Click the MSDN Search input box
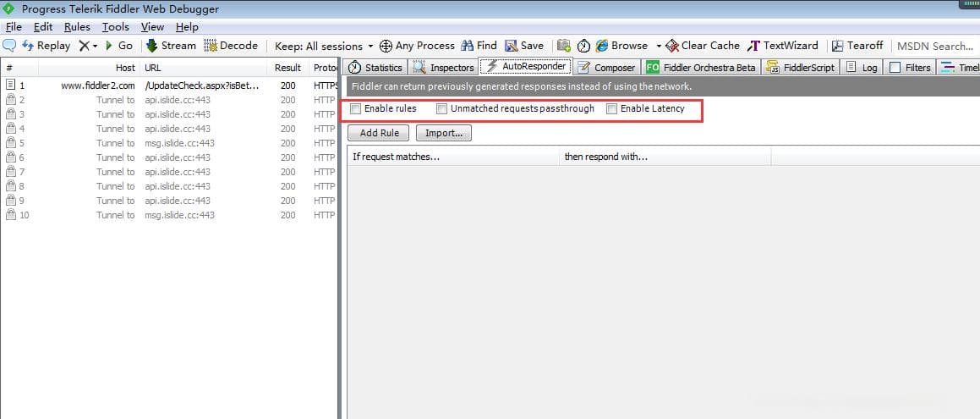 pyautogui.click(x=935, y=46)
